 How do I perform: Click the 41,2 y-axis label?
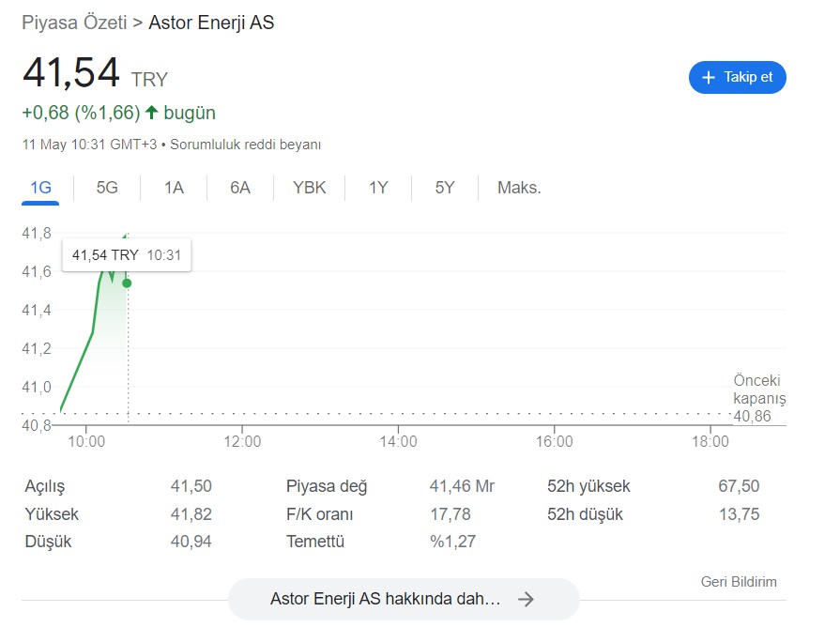[x=37, y=348]
